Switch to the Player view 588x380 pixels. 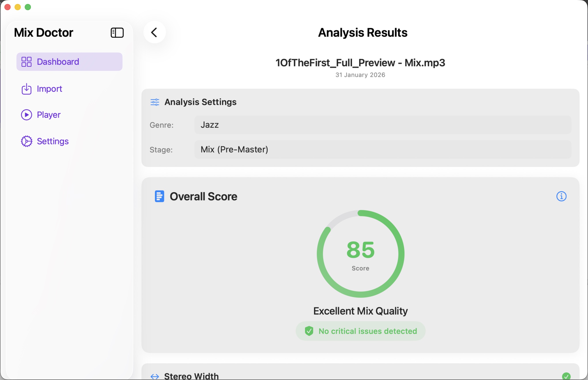tap(49, 115)
